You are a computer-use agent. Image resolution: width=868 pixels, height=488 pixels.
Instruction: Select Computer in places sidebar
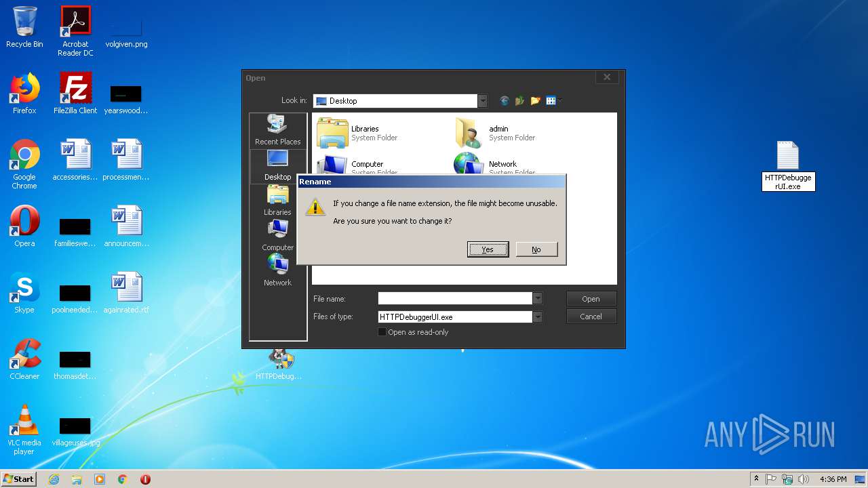277,236
